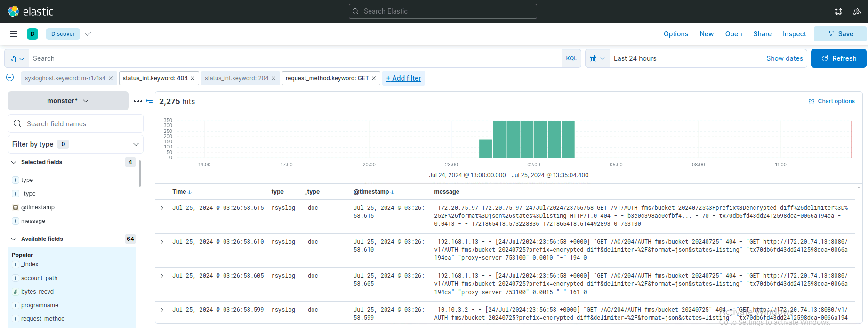
Task: Remove the status_int.keyword: 404 filter
Action: point(193,78)
